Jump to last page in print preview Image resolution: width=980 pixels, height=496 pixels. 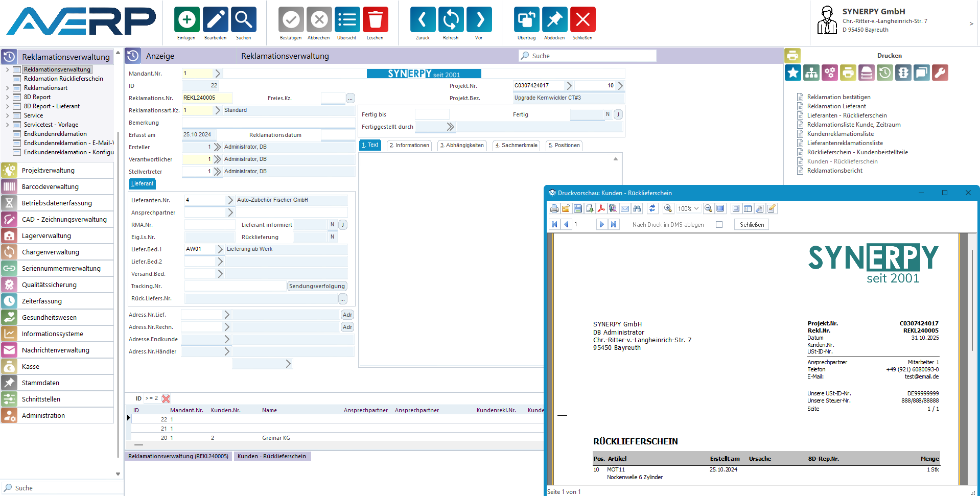pos(614,224)
